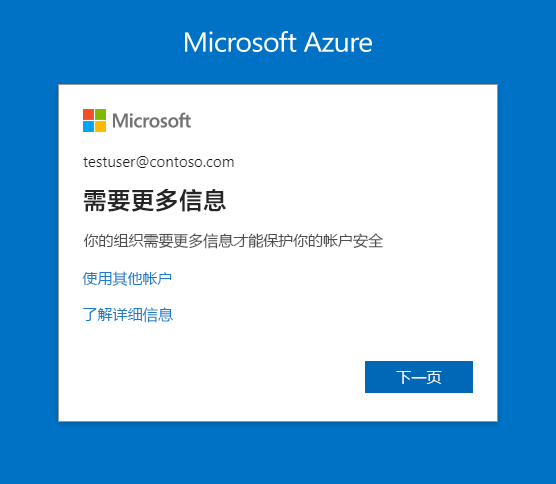
Task: Click the blue background below the dialog card
Action: coord(278,454)
